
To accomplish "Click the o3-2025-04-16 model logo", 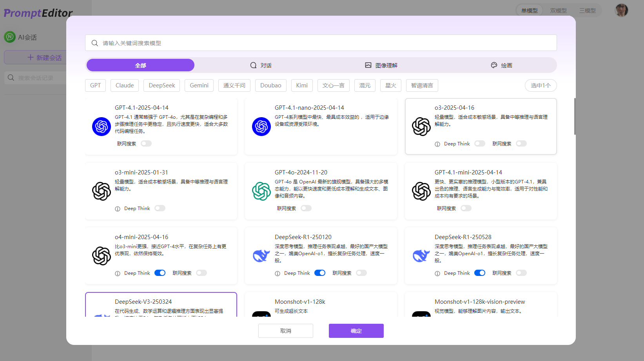I will pos(421,127).
